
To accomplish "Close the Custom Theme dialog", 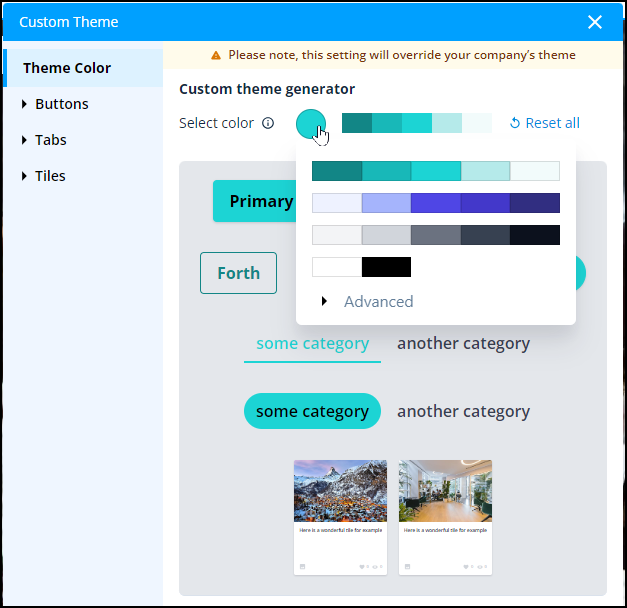I will click(x=595, y=22).
